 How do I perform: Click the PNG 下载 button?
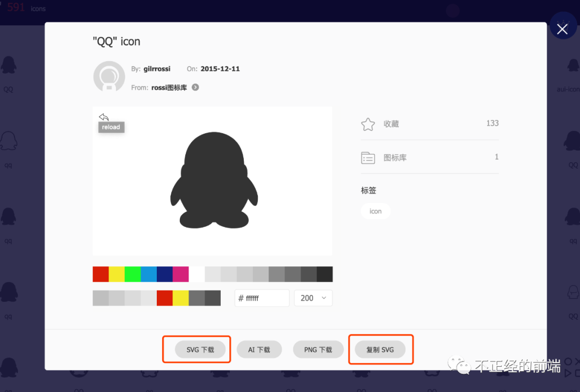click(318, 350)
